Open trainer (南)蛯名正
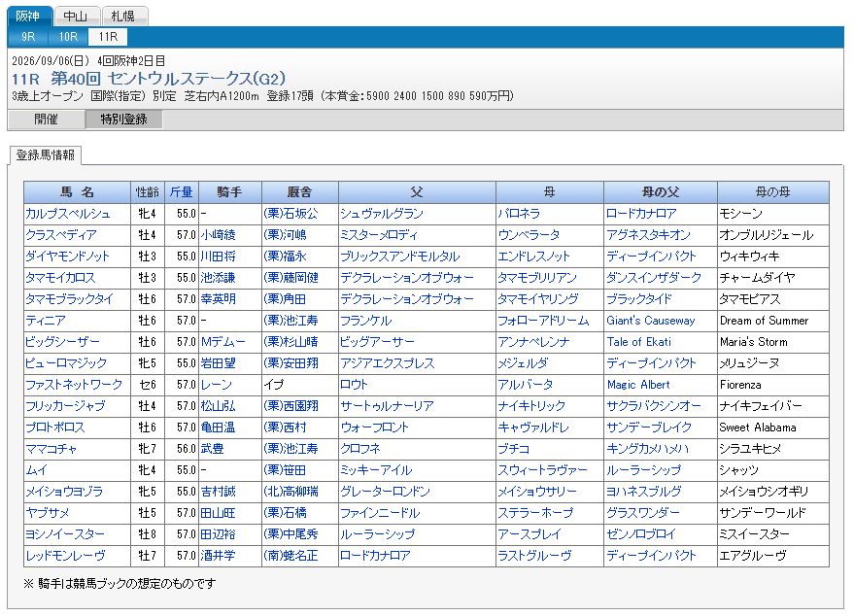 (290, 556)
